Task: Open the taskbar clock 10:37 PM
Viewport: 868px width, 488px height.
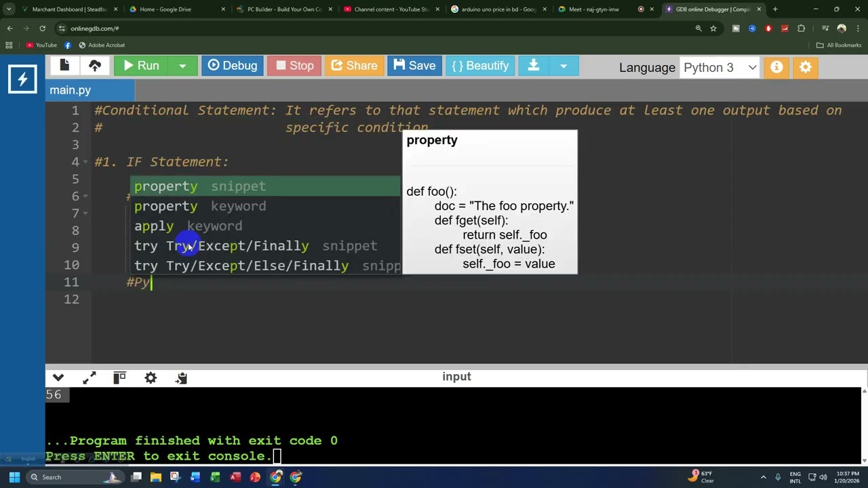Action: [x=848, y=477]
